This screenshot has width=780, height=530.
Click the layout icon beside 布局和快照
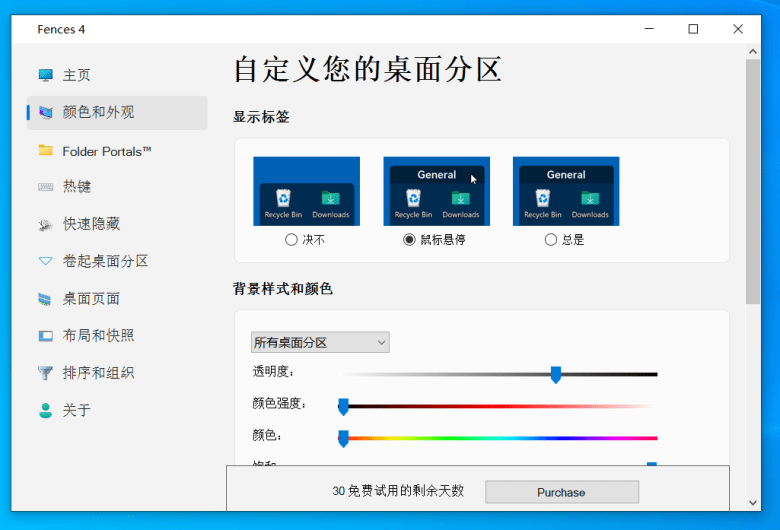(45, 336)
